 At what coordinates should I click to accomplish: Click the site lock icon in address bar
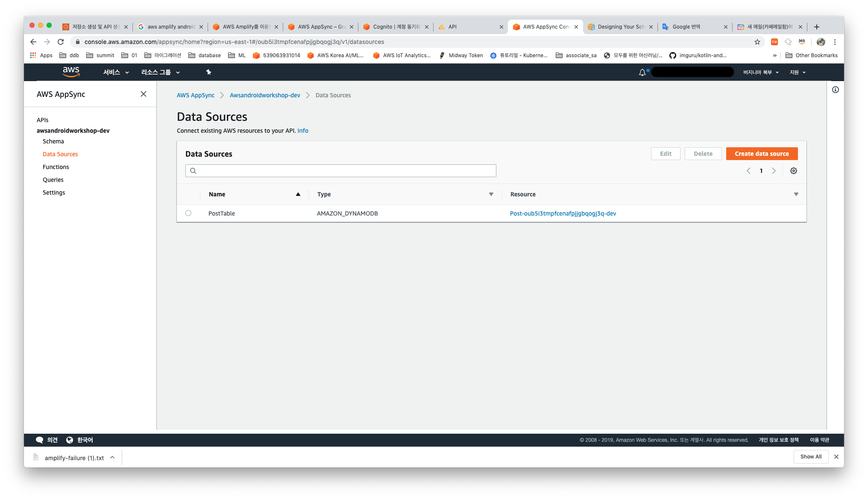(x=77, y=42)
